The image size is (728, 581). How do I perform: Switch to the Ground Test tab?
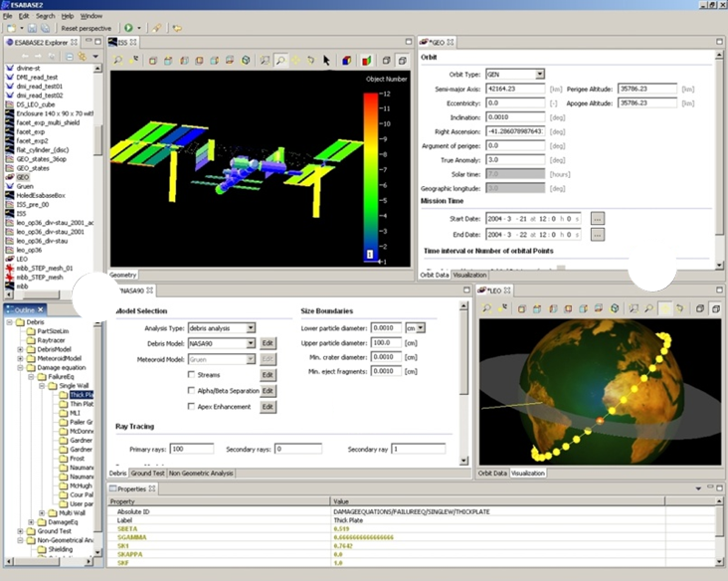tap(147, 473)
